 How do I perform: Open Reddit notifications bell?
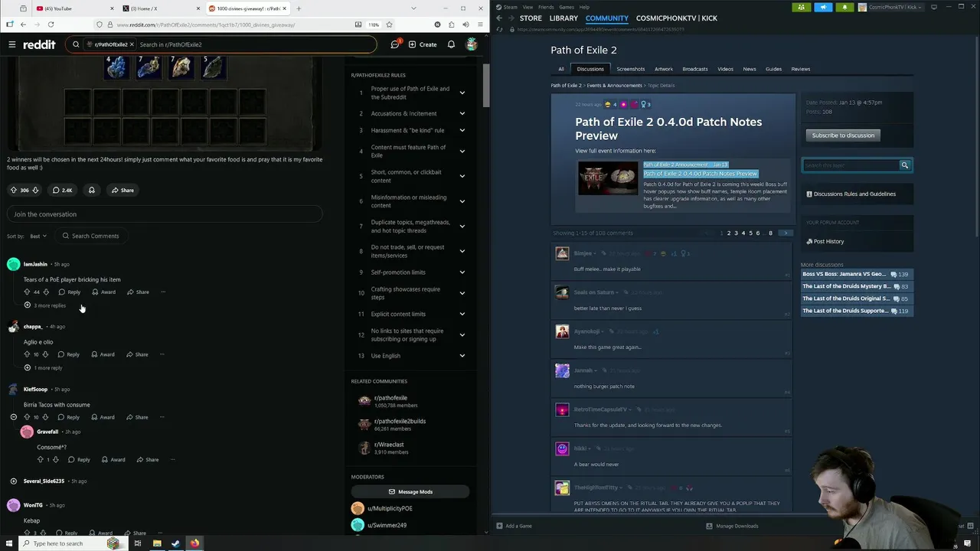(x=451, y=44)
